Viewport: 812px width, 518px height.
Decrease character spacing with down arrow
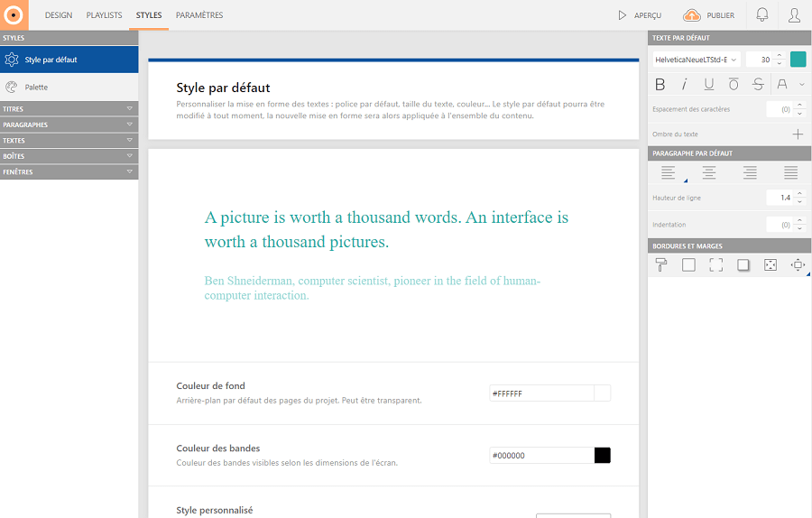point(799,114)
